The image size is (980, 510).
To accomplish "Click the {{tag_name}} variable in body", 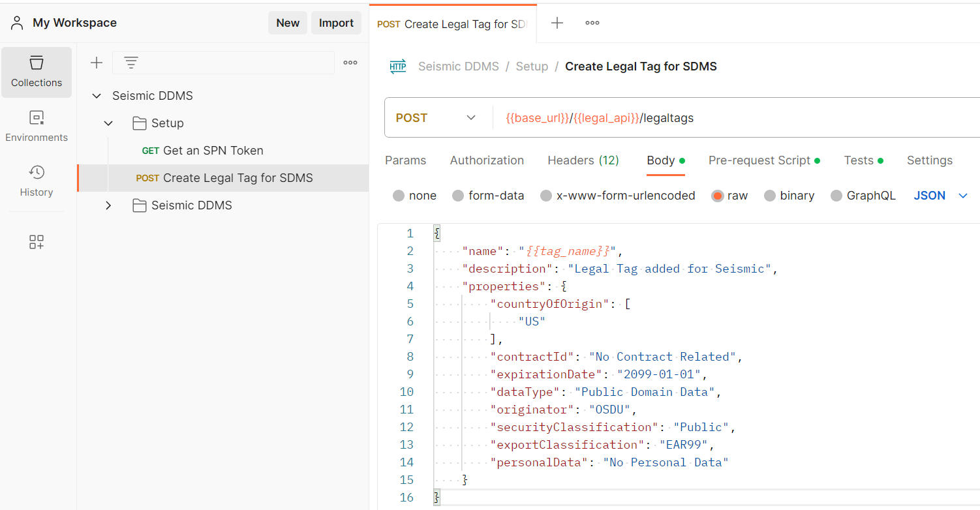I will (x=568, y=251).
